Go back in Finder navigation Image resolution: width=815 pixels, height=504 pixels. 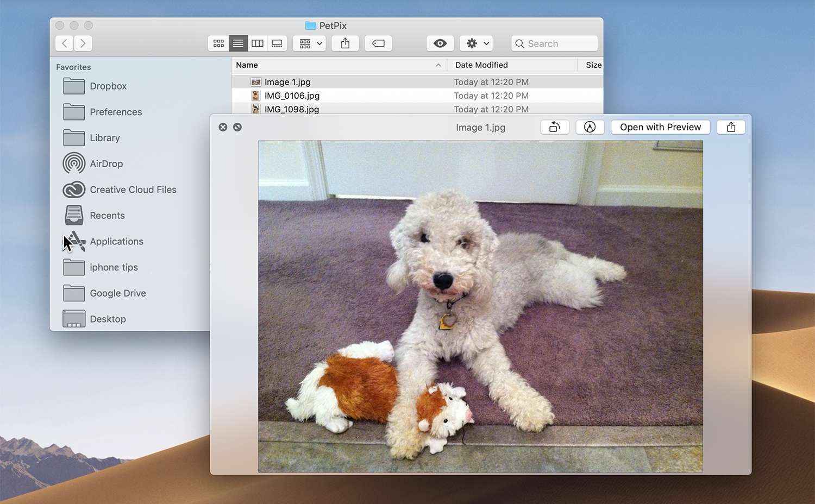coord(65,43)
